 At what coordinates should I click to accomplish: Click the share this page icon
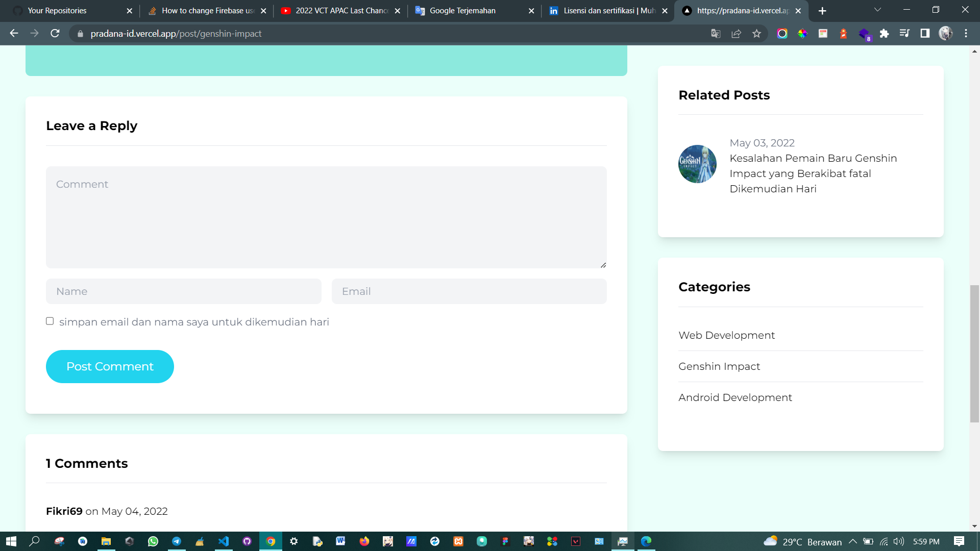[736, 34]
